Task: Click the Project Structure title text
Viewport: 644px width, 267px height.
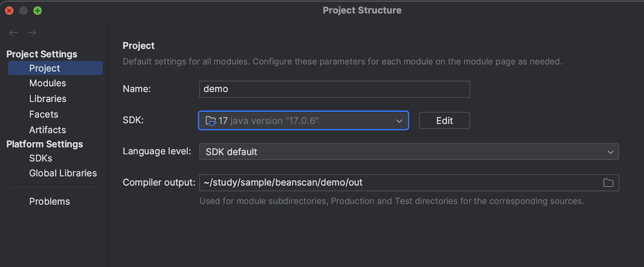Action: [x=362, y=10]
